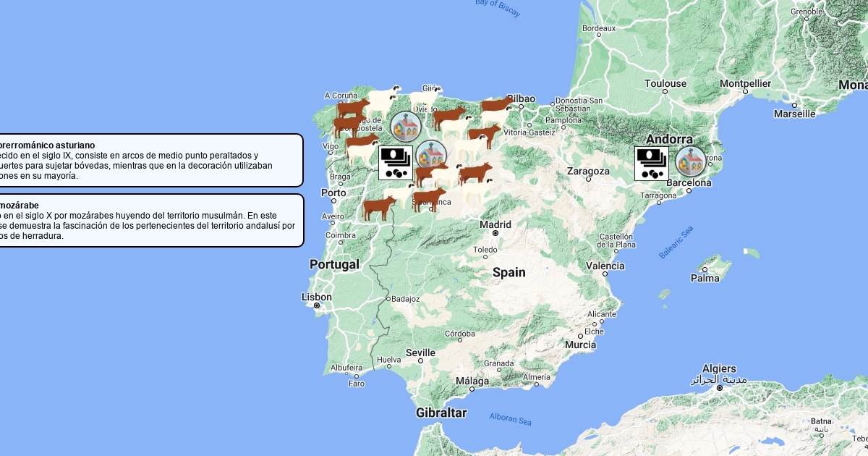Screen dimensions: 868x456
Task: Click the Lisbon label on the map
Action: pyautogui.click(x=317, y=297)
